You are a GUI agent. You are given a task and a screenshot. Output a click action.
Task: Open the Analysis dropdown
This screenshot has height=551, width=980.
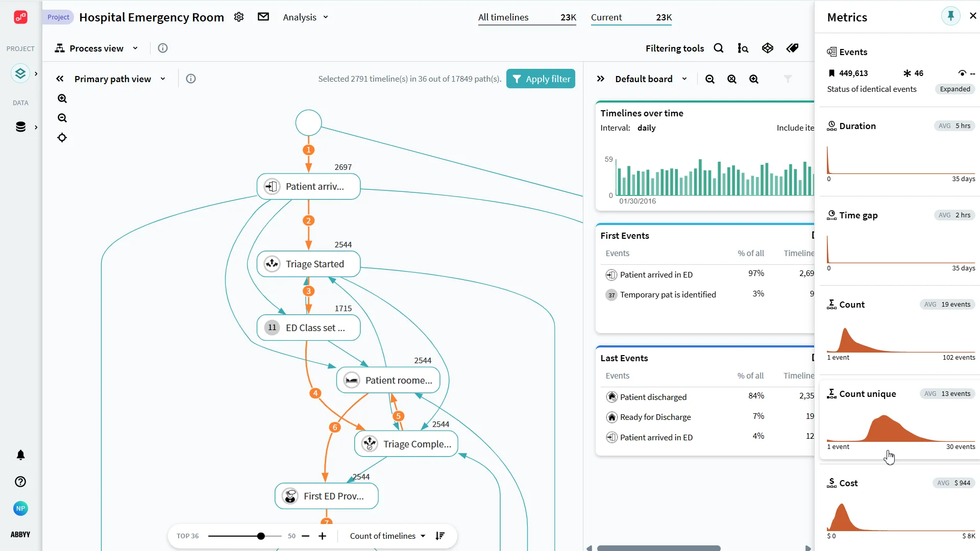305,17
